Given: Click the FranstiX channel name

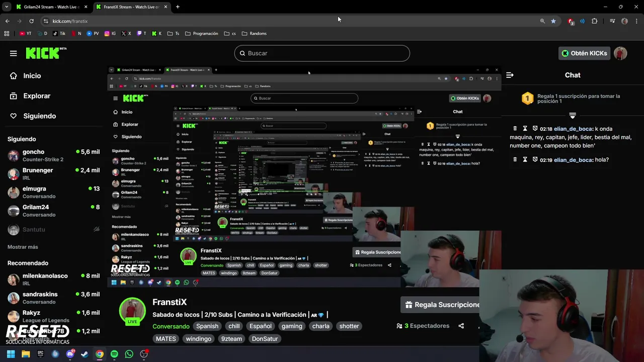Looking at the screenshot, I should pos(170,302).
